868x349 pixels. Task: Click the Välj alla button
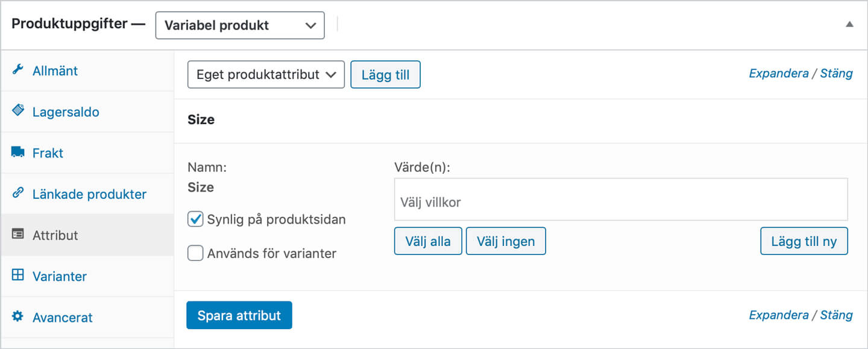click(428, 241)
